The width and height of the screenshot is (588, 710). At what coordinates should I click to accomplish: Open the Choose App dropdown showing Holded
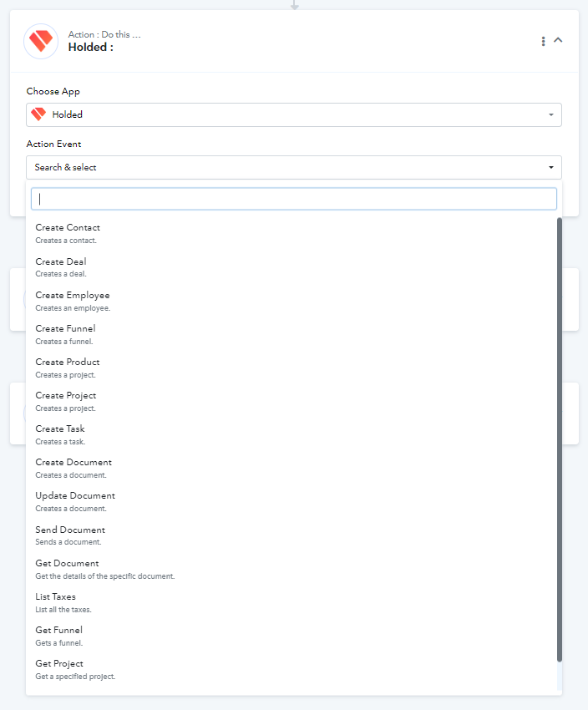(294, 114)
